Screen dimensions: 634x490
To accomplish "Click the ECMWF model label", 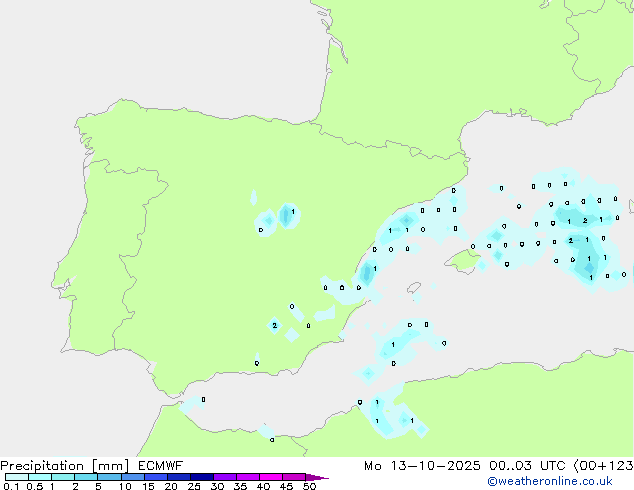I will tap(160, 465).
